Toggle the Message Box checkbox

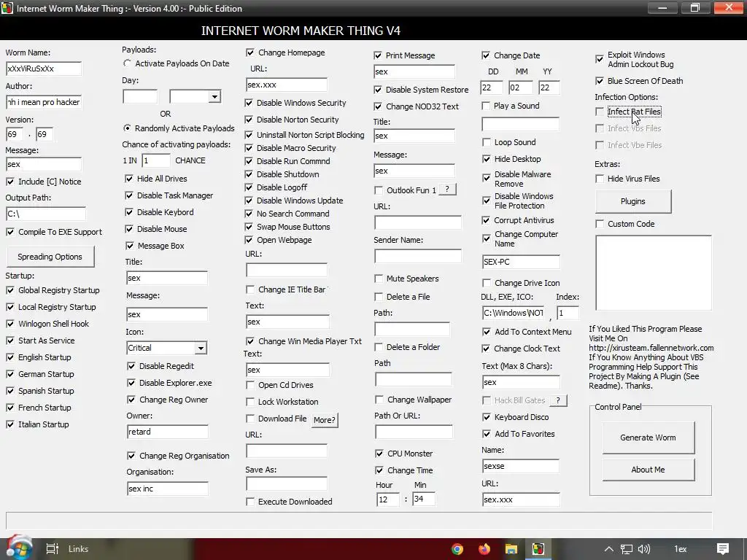129,246
